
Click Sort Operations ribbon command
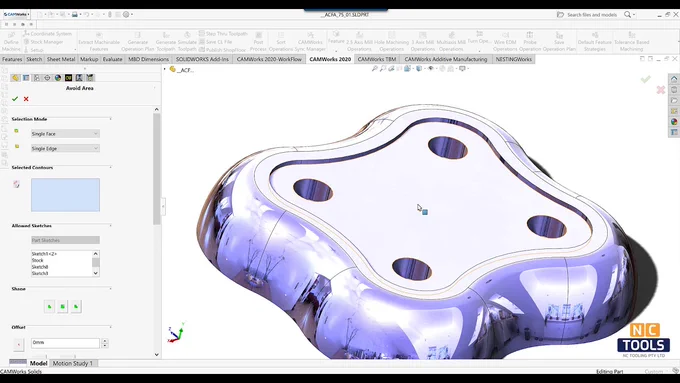coord(281,42)
